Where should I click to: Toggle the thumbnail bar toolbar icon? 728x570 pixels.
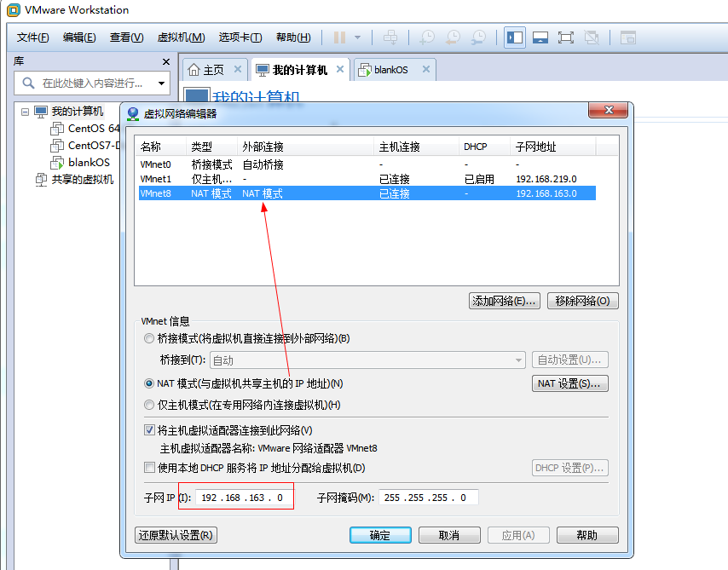pos(540,37)
